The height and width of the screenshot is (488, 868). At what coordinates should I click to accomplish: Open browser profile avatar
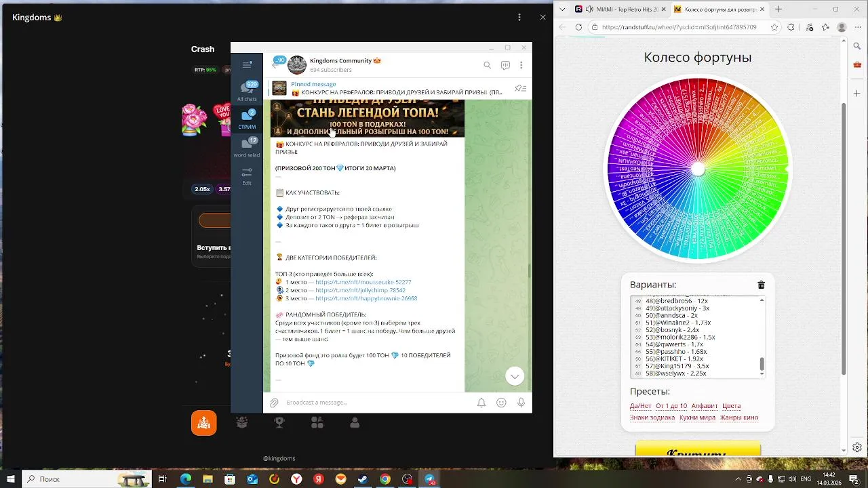842,27
